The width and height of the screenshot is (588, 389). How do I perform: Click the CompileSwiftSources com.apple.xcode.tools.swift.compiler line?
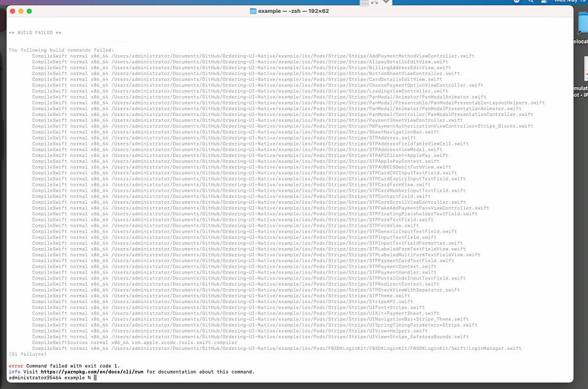click(x=135, y=342)
